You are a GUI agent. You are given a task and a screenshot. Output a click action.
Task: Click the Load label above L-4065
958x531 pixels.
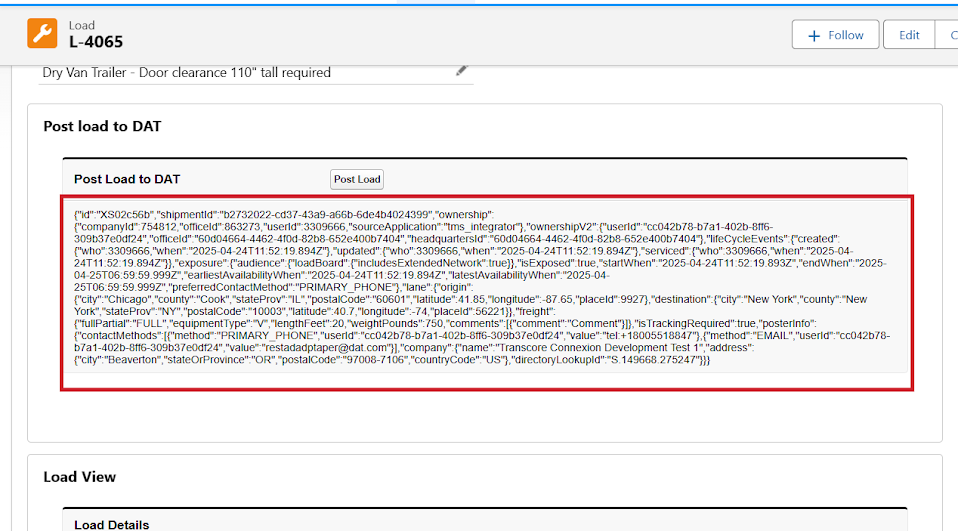click(81, 26)
